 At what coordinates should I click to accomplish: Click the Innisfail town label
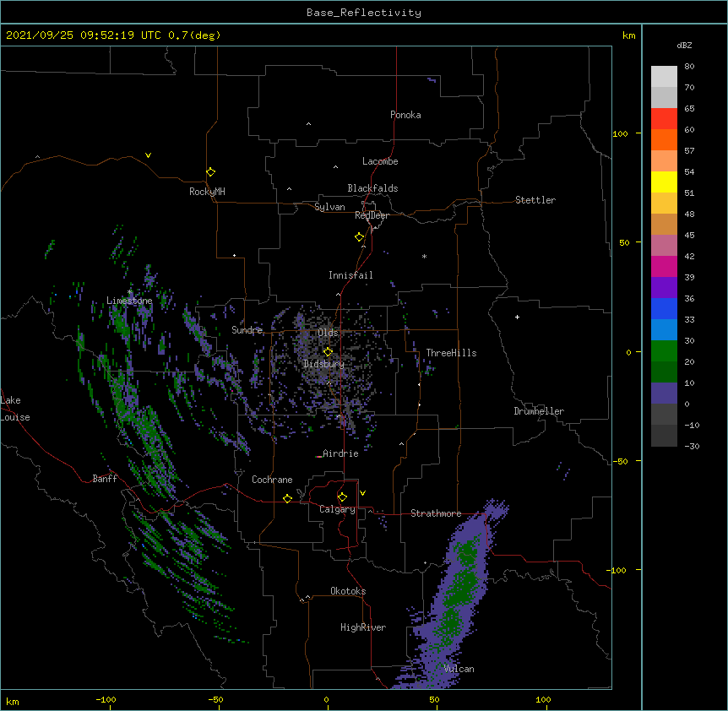[350, 275]
